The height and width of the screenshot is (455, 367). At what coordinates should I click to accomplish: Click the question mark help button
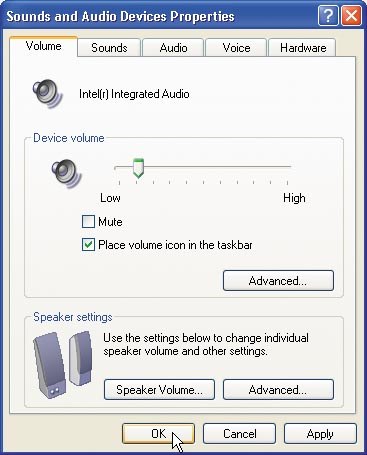pos(328,15)
